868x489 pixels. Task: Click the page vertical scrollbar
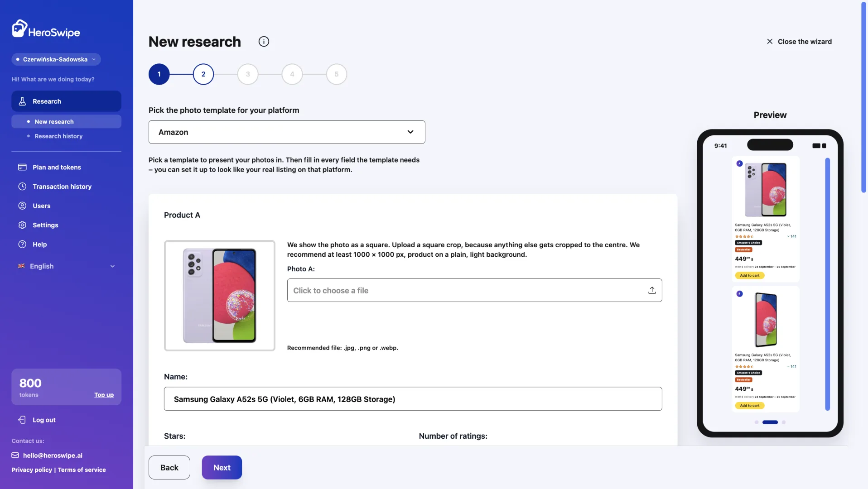pyautogui.click(x=863, y=97)
